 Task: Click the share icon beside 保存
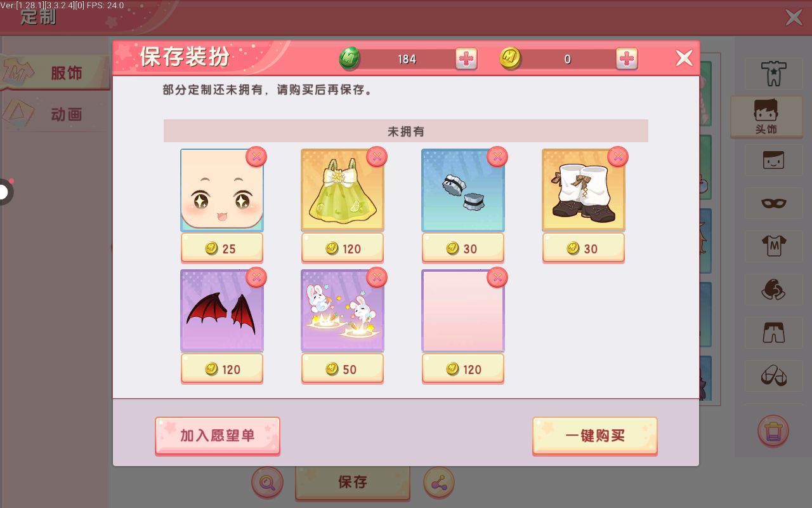[438, 483]
